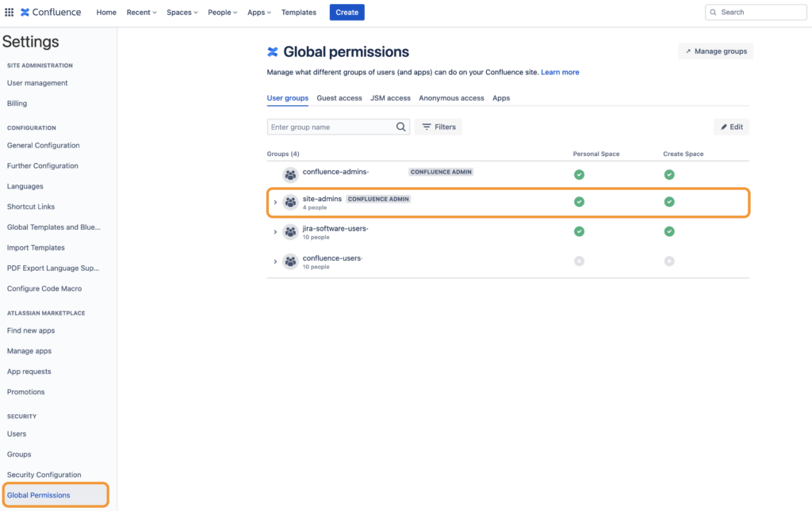Open the app switcher grid icon
Screen dimensions: 812x511
10,12
